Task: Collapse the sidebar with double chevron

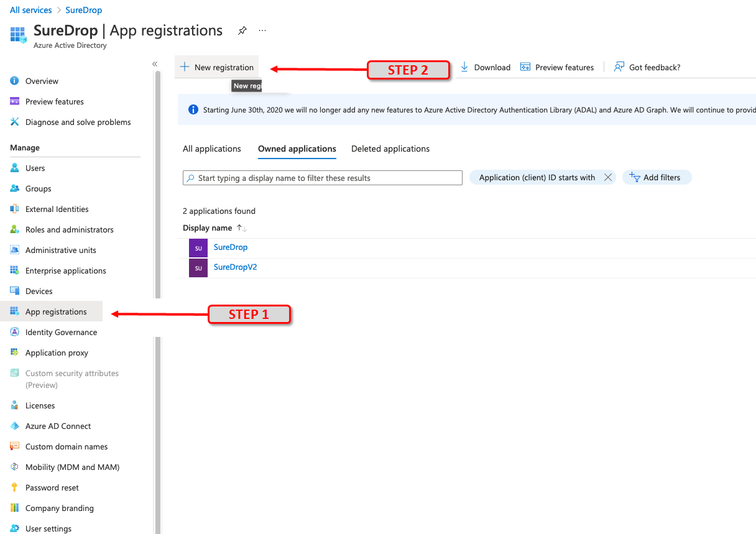Action: point(155,64)
